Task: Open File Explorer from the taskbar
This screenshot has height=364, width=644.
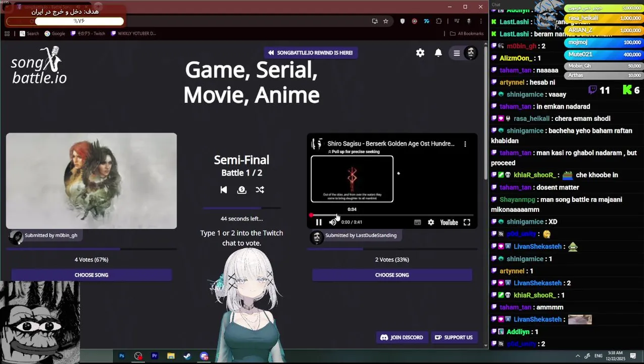Action: click(x=171, y=356)
